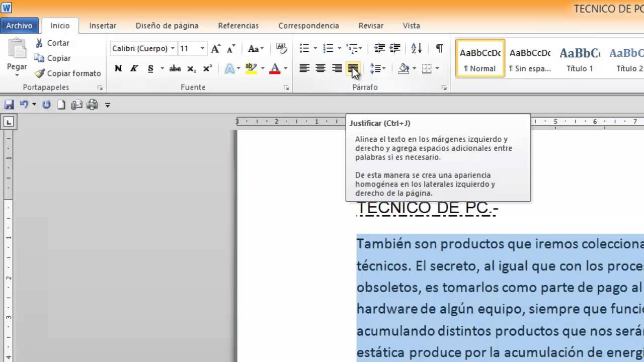
Task: Expand the underline style dropdown arrow
Action: [162, 68]
